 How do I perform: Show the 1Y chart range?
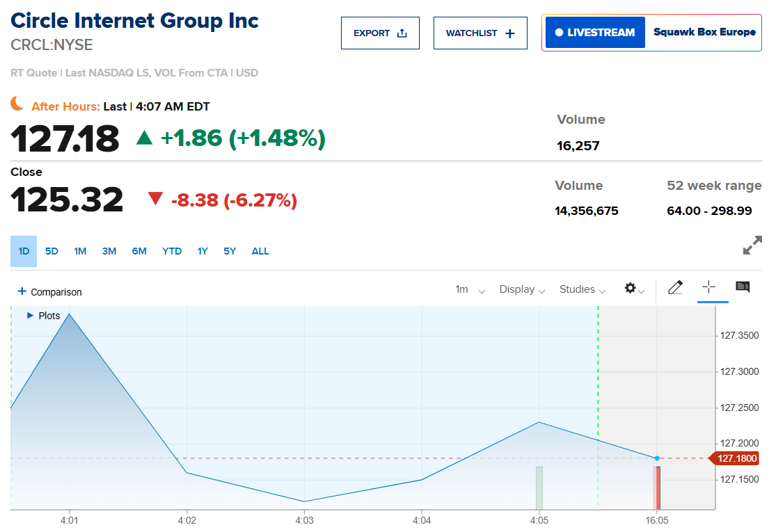click(203, 251)
